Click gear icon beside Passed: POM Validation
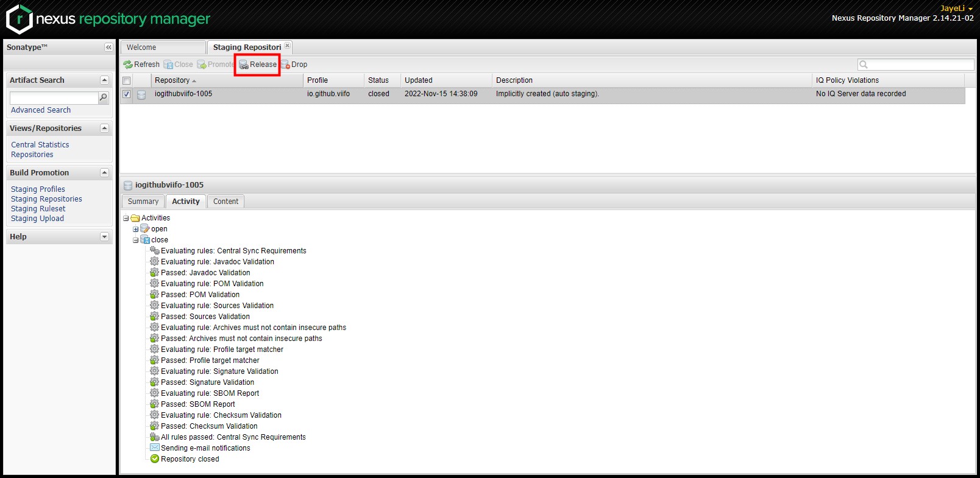980x478 pixels. pyautogui.click(x=155, y=295)
